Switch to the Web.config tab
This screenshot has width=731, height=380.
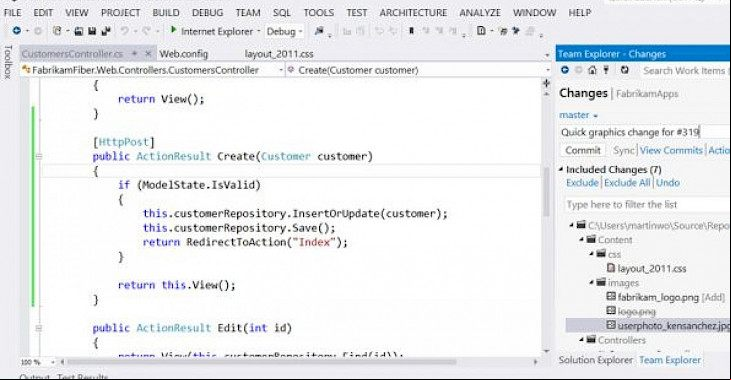coord(184,54)
